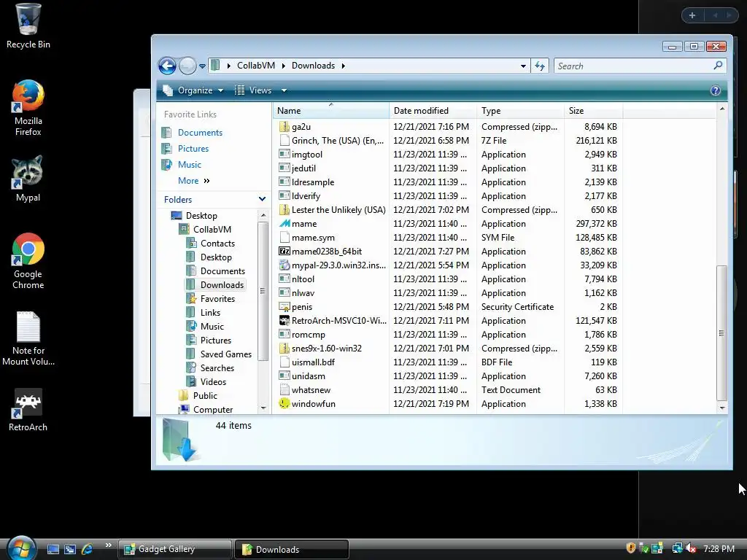
Task: Click Switch between windows quick launch icon
Action: (x=69, y=549)
